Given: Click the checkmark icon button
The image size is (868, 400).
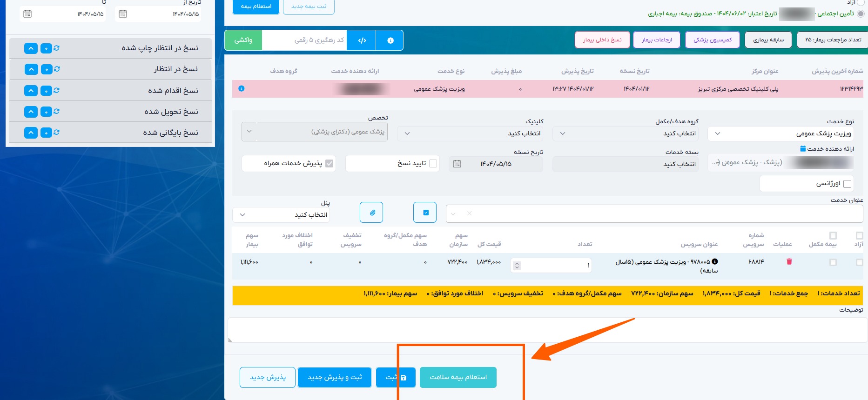Looking at the screenshot, I should 425,213.
